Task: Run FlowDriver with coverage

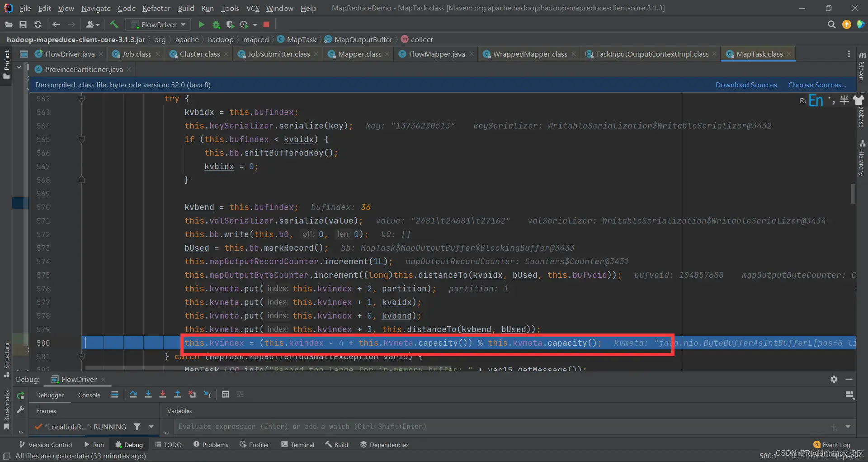Action: click(x=230, y=24)
